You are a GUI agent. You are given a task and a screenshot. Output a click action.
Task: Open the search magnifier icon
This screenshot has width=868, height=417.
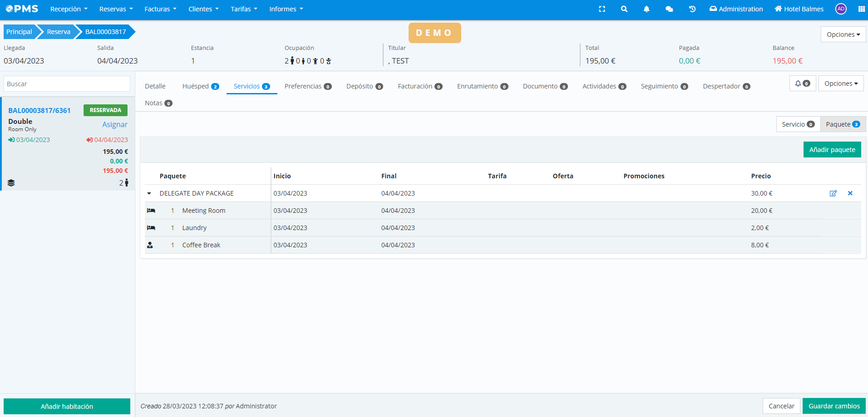(x=624, y=9)
